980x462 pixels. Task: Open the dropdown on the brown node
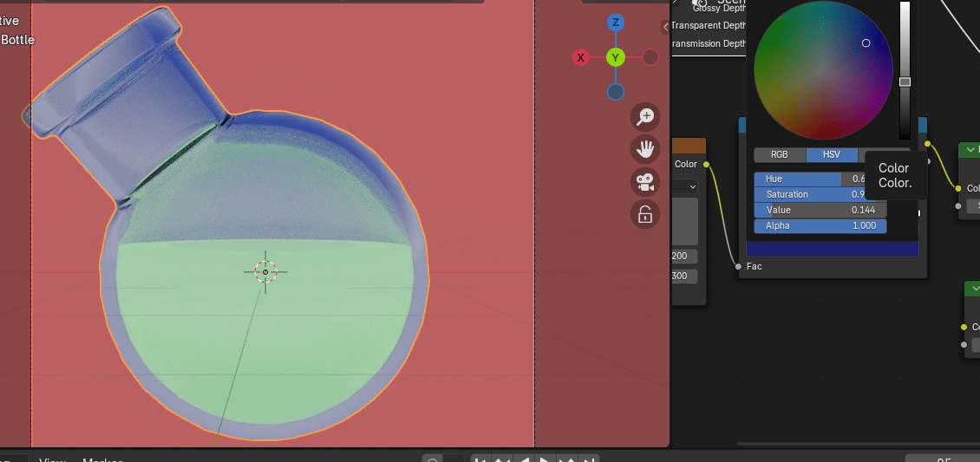pos(692,186)
